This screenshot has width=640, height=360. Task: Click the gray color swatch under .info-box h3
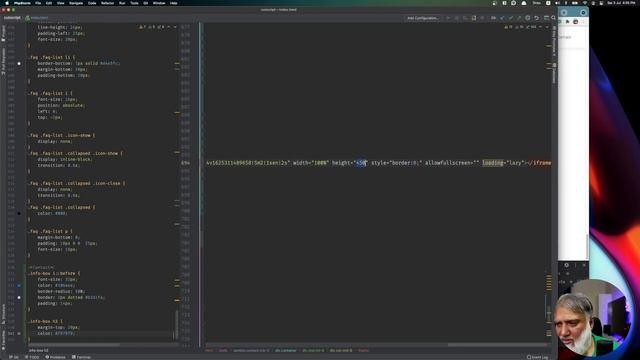pos(19,333)
